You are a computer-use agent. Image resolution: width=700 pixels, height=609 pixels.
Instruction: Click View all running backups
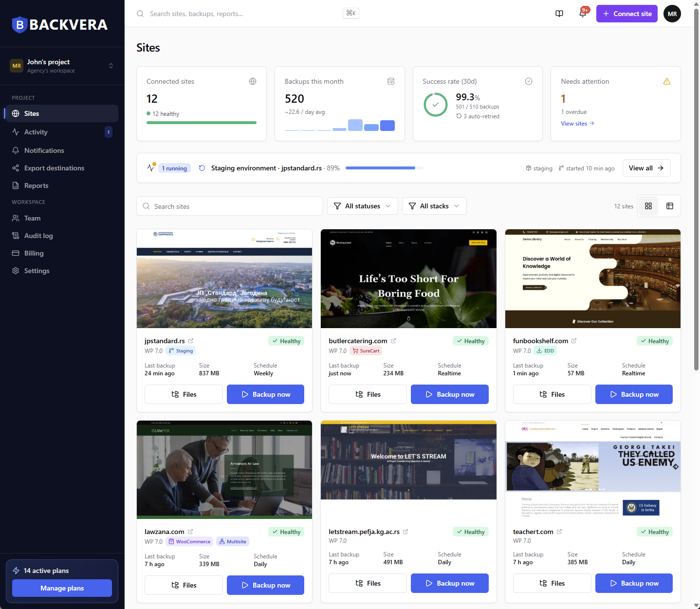coord(646,168)
